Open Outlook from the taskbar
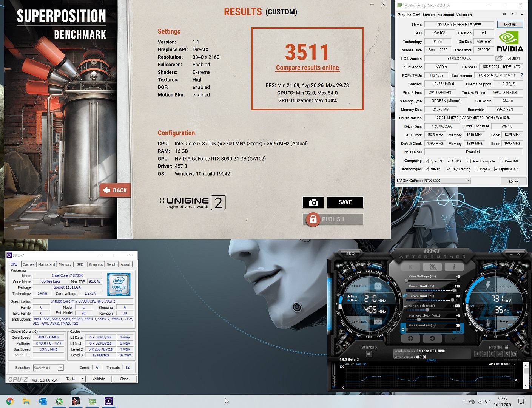Image resolution: width=532 pixels, height=408 pixels. pyautogui.click(x=43, y=401)
